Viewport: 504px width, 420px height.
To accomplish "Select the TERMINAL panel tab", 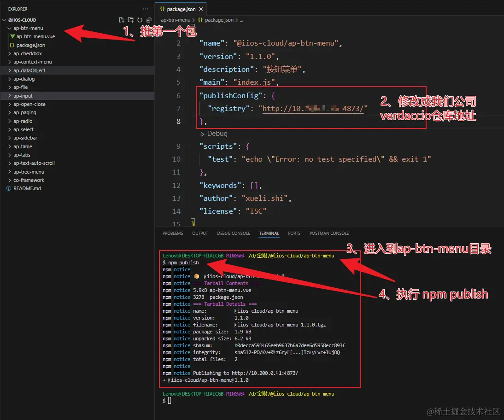I will pos(269,233).
